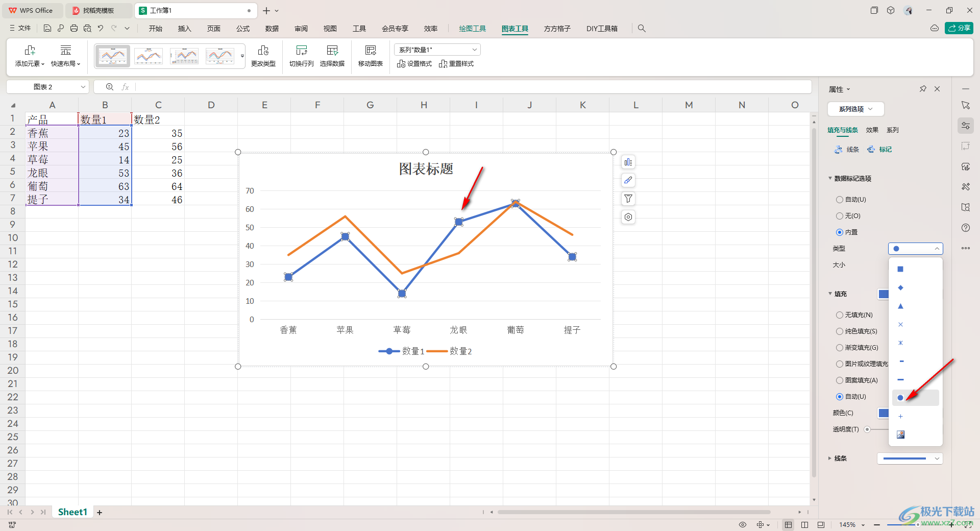This screenshot has width=980, height=531.
Task: Click the Print icon in the quick toolbar
Action: 74,29
